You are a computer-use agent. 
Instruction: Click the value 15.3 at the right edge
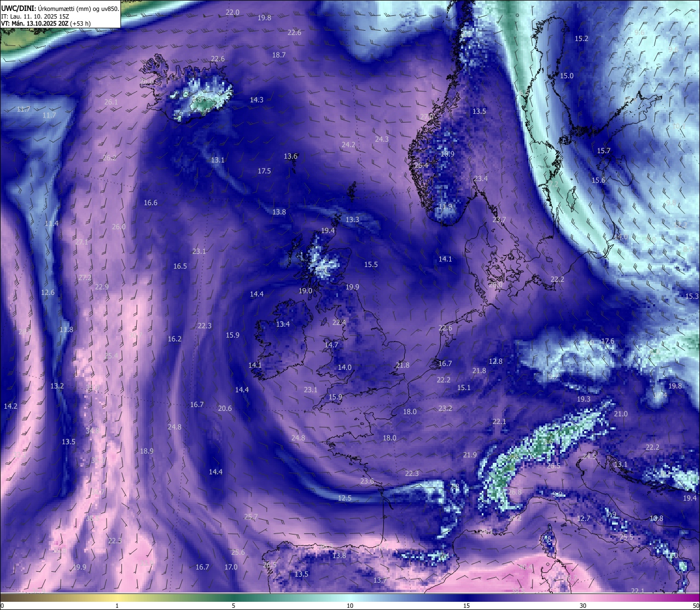point(692,296)
